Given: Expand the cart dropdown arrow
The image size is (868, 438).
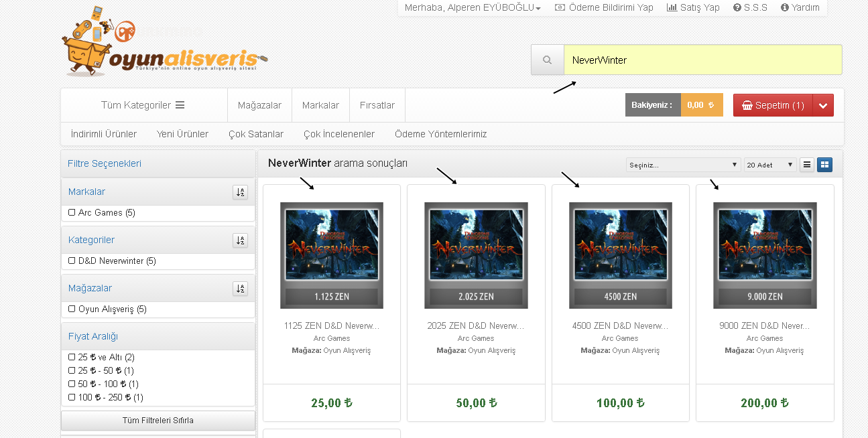Looking at the screenshot, I should [x=823, y=105].
